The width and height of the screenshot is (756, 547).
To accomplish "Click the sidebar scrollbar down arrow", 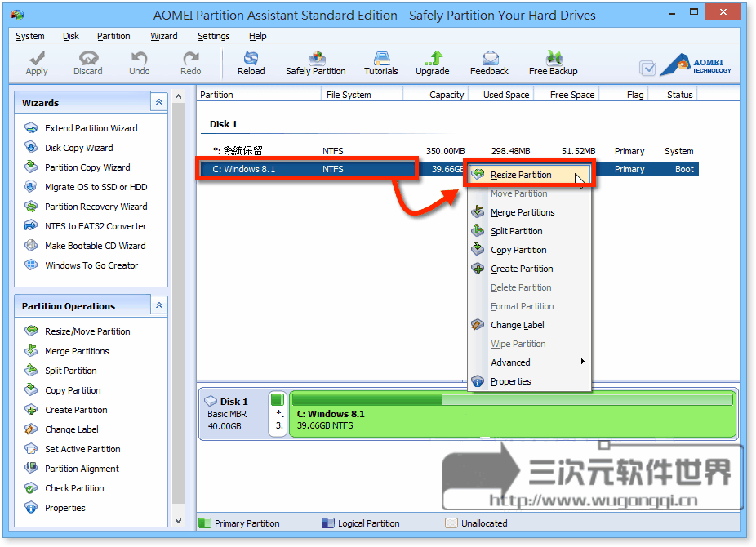I will click(179, 521).
